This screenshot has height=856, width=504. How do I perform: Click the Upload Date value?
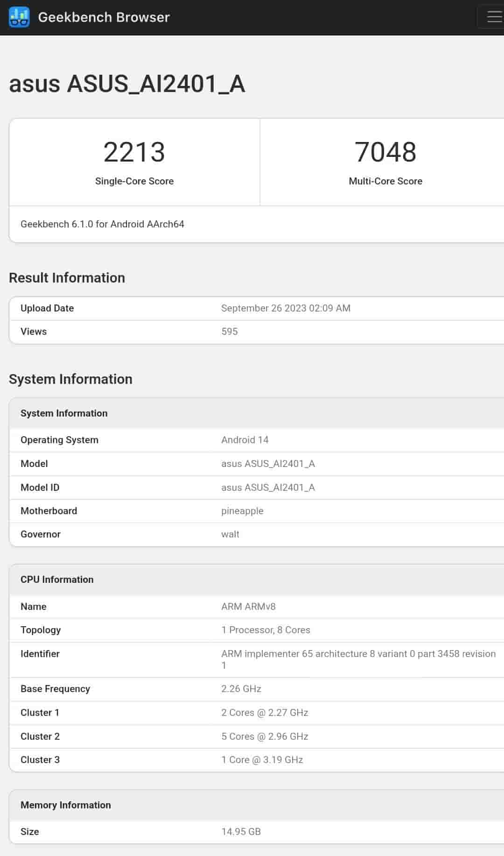click(x=286, y=308)
